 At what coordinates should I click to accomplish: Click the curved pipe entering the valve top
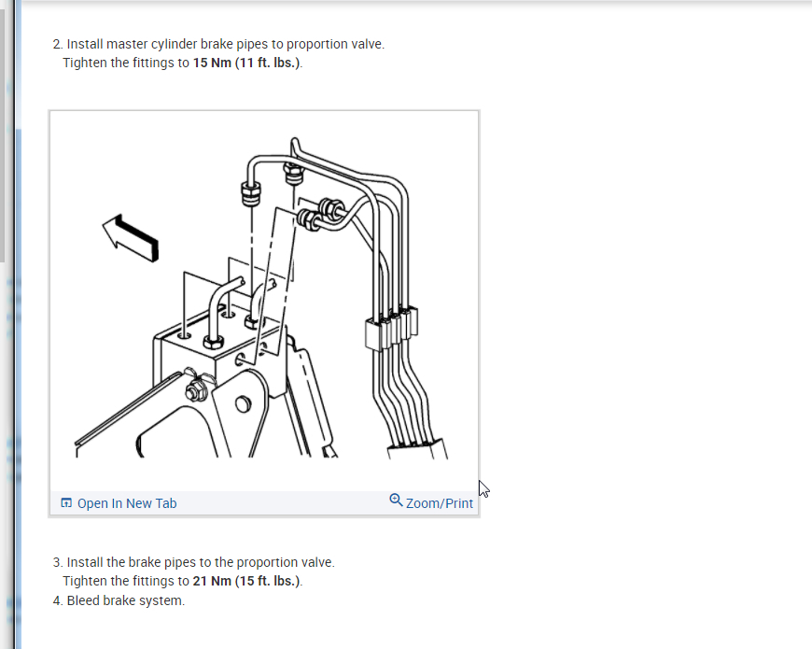tap(223, 311)
